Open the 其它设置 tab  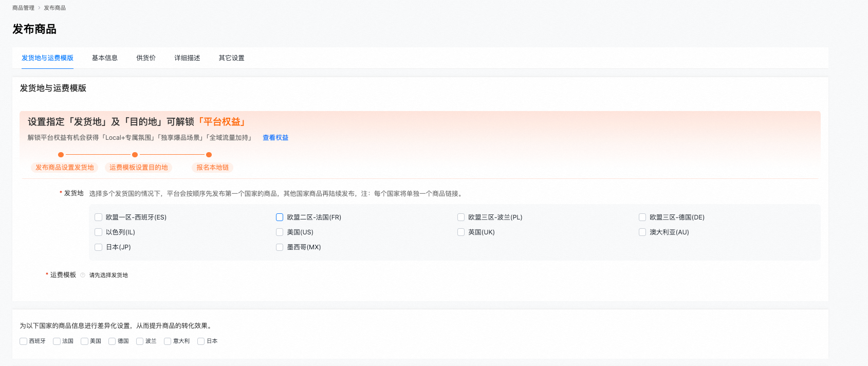tap(232, 58)
